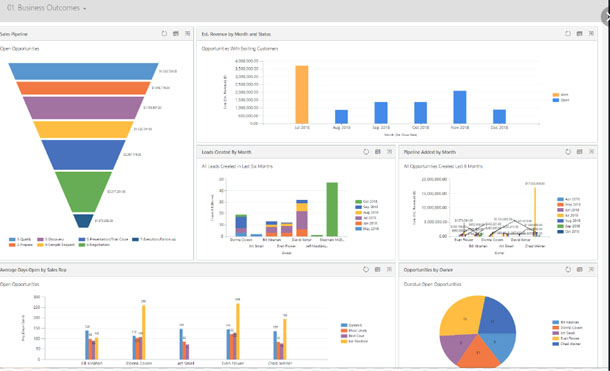Click the 3-Discovery legend entry under the funnel

[x=51, y=240]
